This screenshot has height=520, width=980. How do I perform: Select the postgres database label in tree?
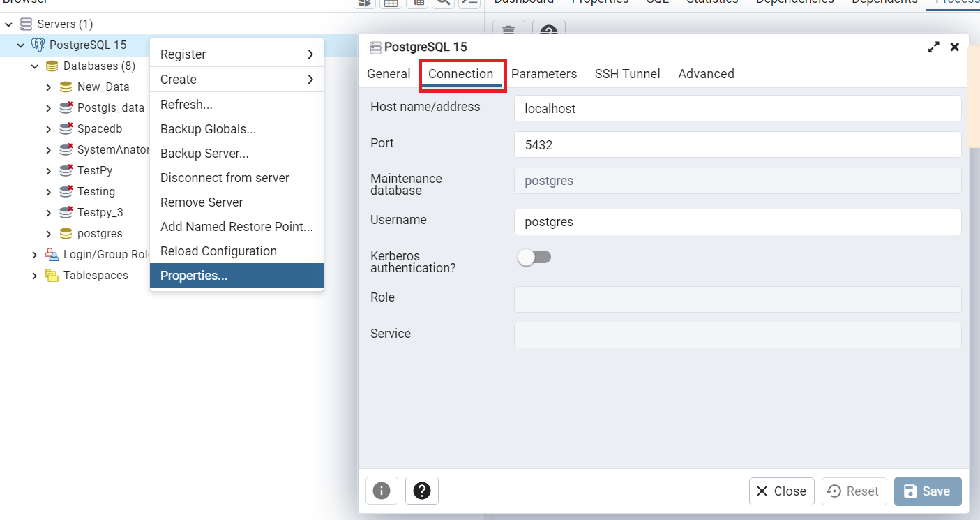100,234
